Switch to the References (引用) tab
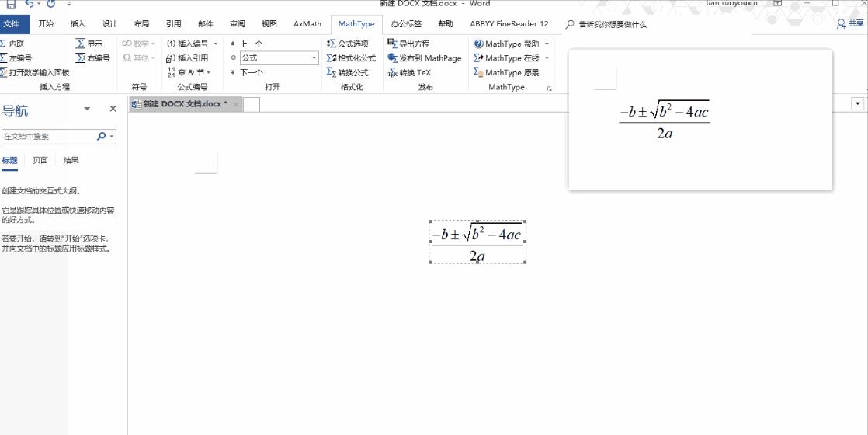This screenshot has width=868, height=435. pos(174,24)
